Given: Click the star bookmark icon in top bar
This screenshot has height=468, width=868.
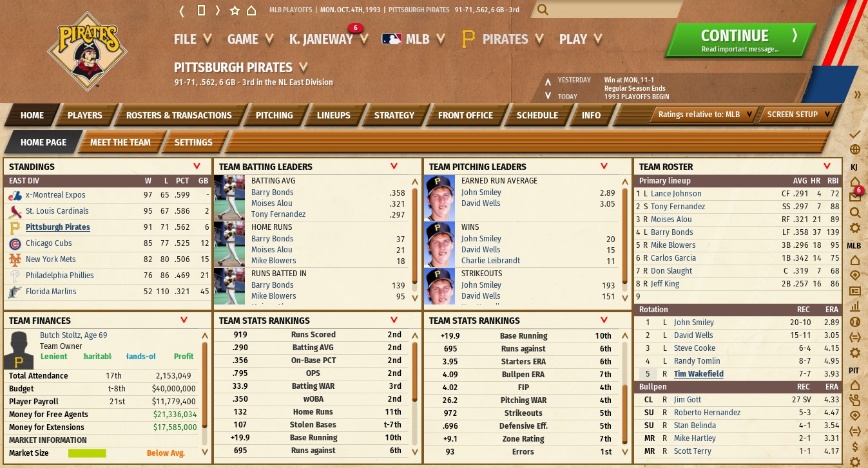Looking at the screenshot, I should pos(235,10).
